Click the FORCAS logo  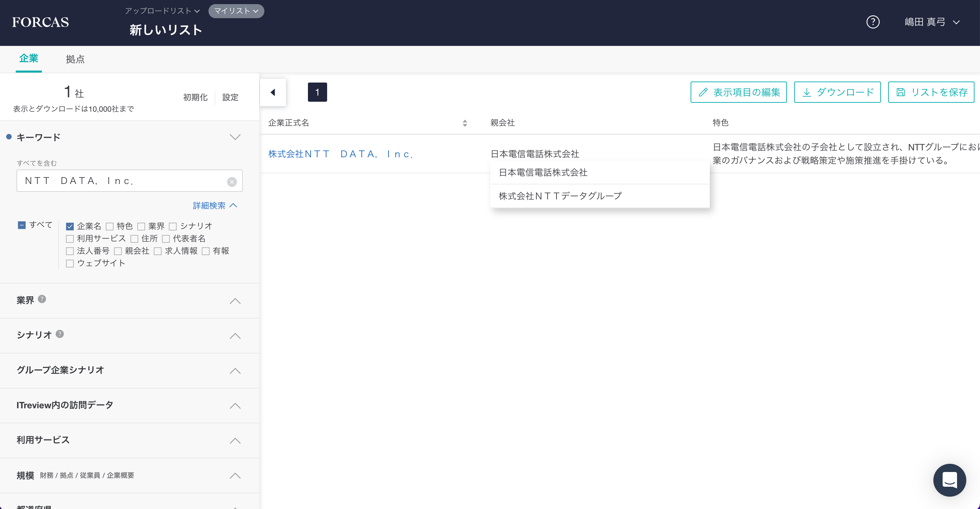40,22
